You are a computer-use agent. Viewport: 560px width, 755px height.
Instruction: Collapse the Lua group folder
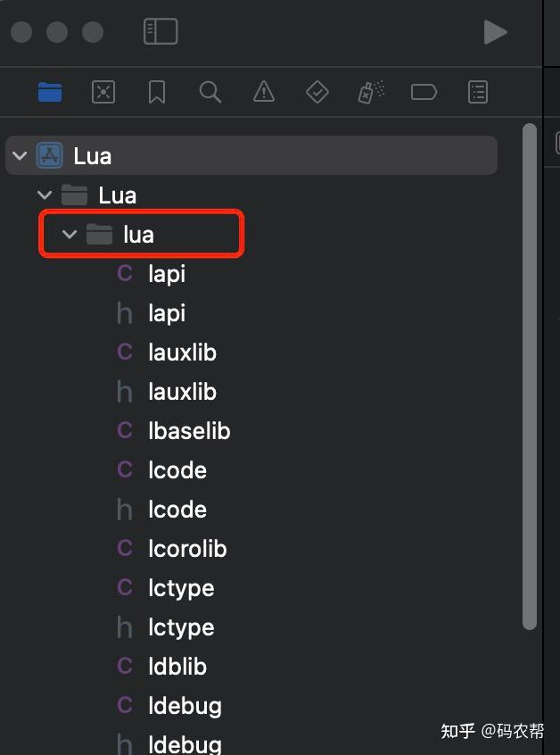[45, 195]
